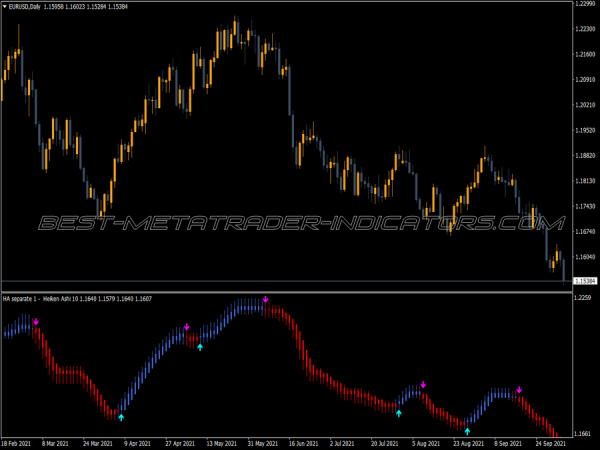This screenshot has width=600, height=450.
Task: Click cyan up arrow above 20 Jul 2021
Action: click(398, 412)
